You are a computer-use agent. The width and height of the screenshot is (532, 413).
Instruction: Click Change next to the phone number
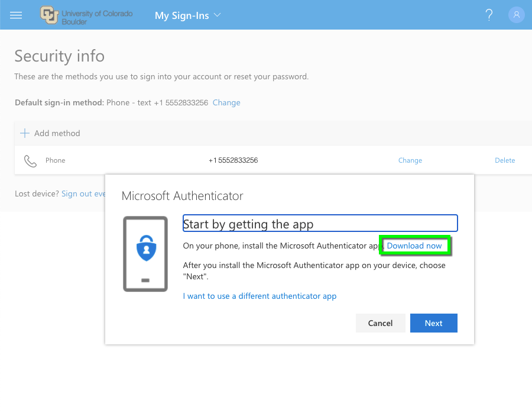[410, 160]
